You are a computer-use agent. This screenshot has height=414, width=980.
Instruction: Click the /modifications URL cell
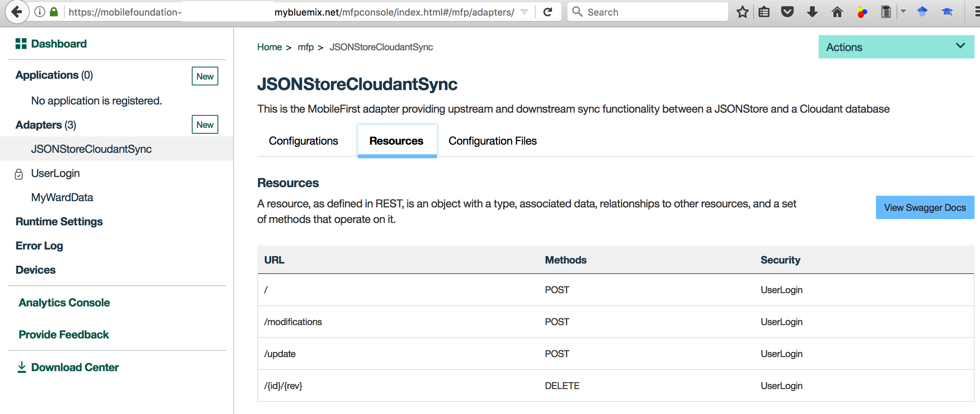pyautogui.click(x=293, y=322)
